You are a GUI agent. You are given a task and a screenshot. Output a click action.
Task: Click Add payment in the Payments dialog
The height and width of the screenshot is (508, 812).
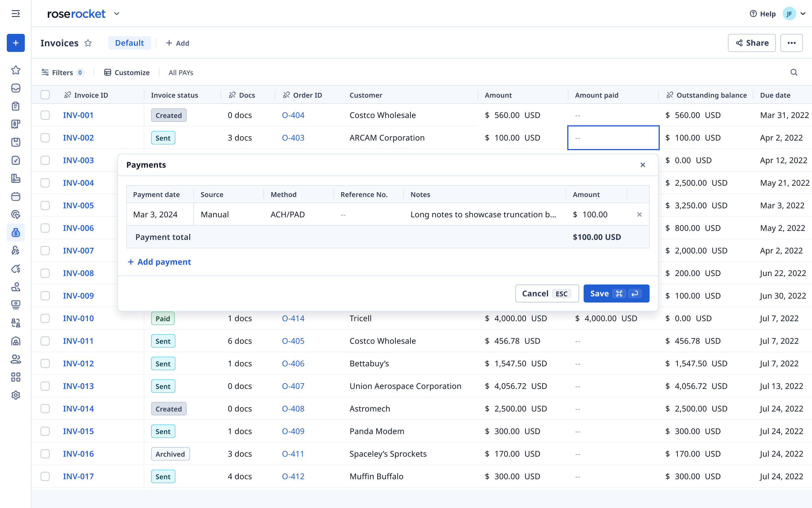[159, 262]
